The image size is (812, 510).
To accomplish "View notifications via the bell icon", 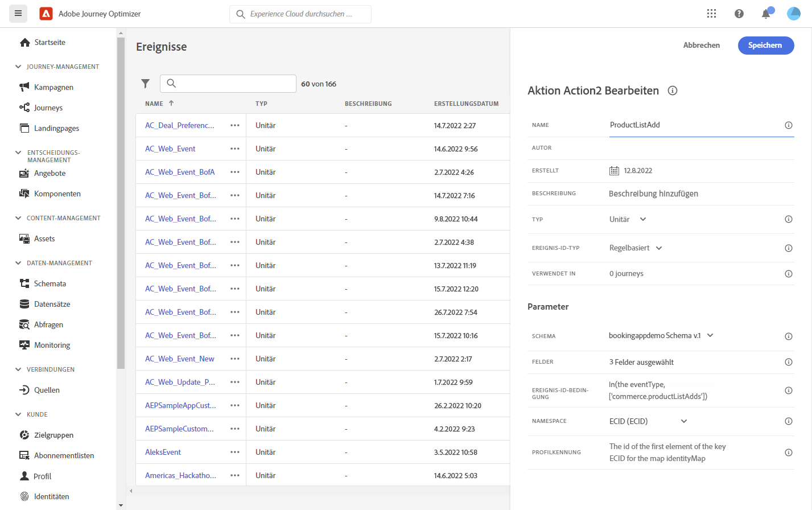I will coord(766,14).
